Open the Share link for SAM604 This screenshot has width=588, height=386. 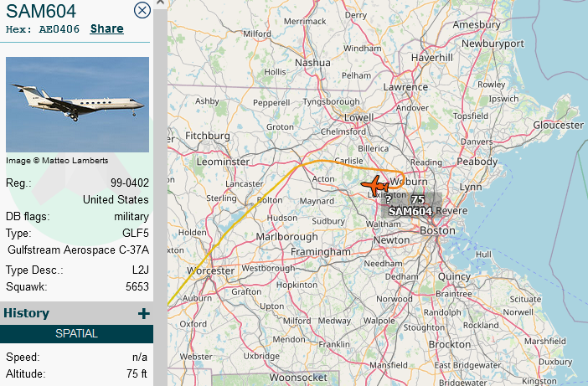(x=107, y=28)
